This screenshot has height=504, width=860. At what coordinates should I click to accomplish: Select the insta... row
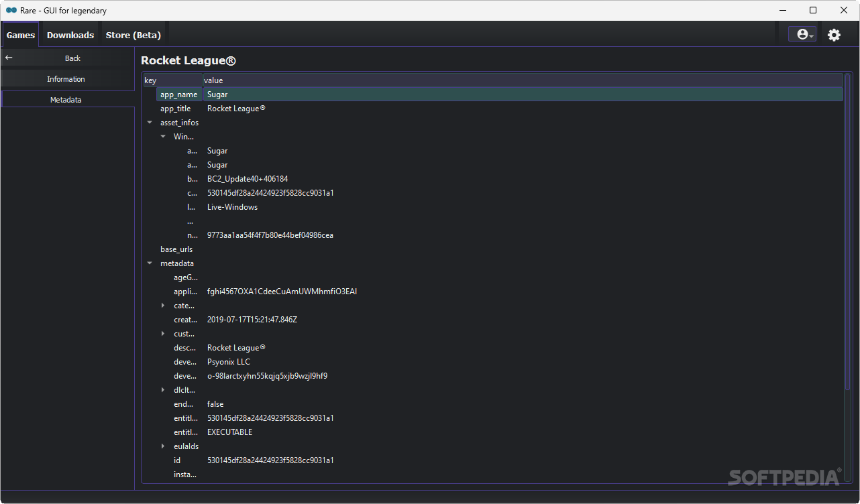coord(493,475)
